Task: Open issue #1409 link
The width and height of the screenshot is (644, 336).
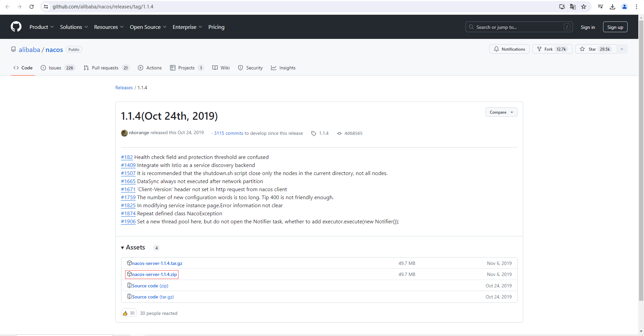Action: (128, 165)
